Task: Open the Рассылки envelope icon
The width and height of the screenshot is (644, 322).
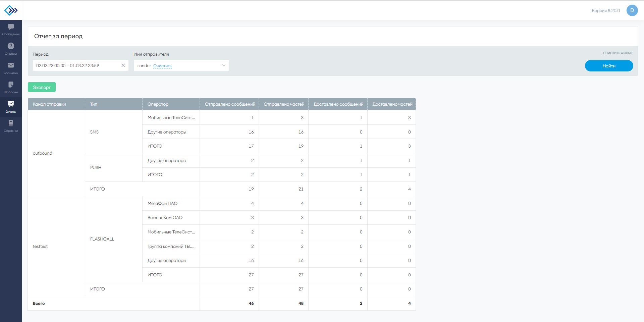Action: point(11,65)
